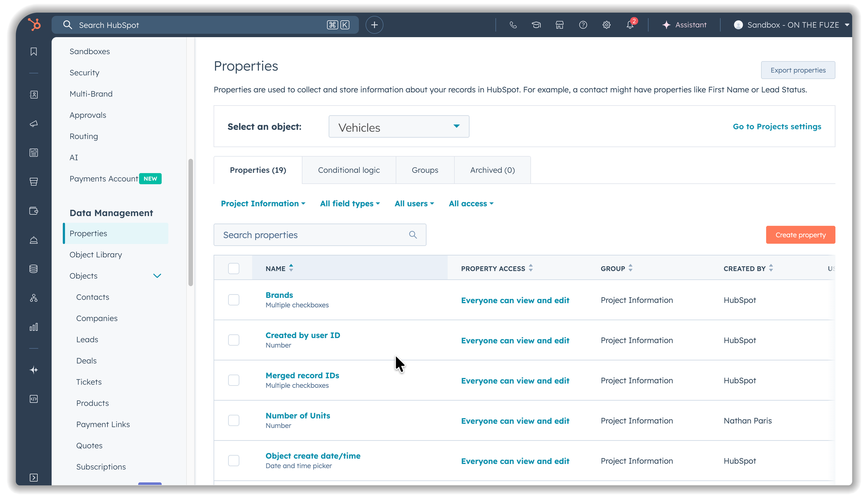Screen dimensions: 868x498
Task: Select the Brands row checkbox
Action: click(x=234, y=299)
